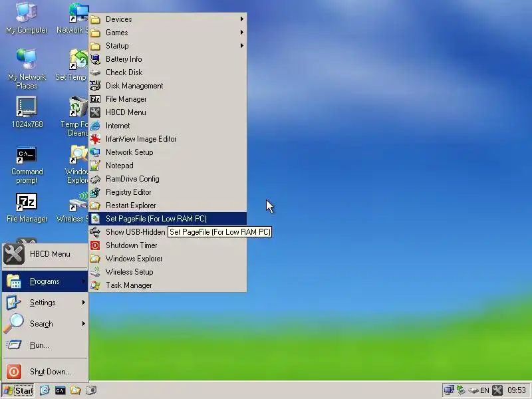532x399 pixels.
Task: Launch the Command prompt desktop shortcut
Action: [x=27, y=165]
